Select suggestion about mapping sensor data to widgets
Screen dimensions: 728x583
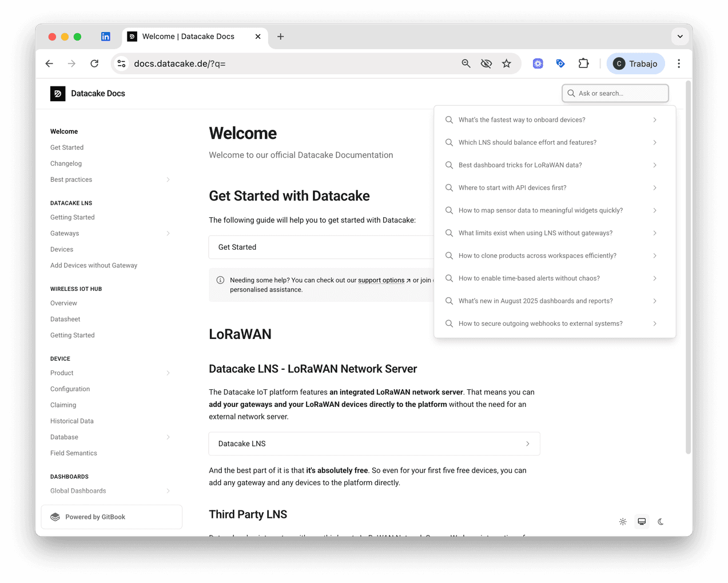[x=555, y=210]
